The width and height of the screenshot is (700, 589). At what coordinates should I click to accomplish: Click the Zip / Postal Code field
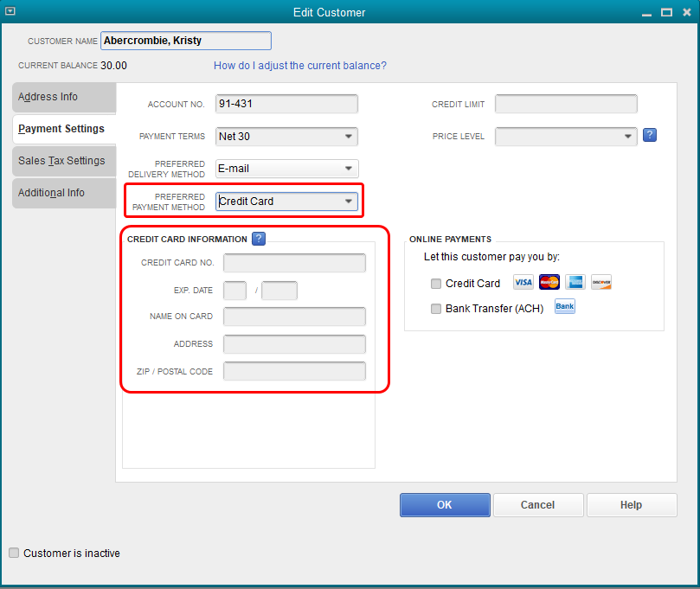click(295, 371)
